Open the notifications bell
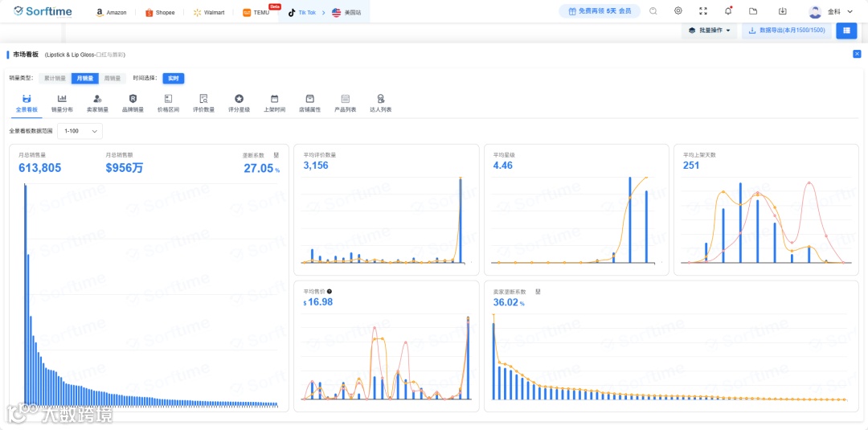Screen dimensions: 868x430 point(728,11)
